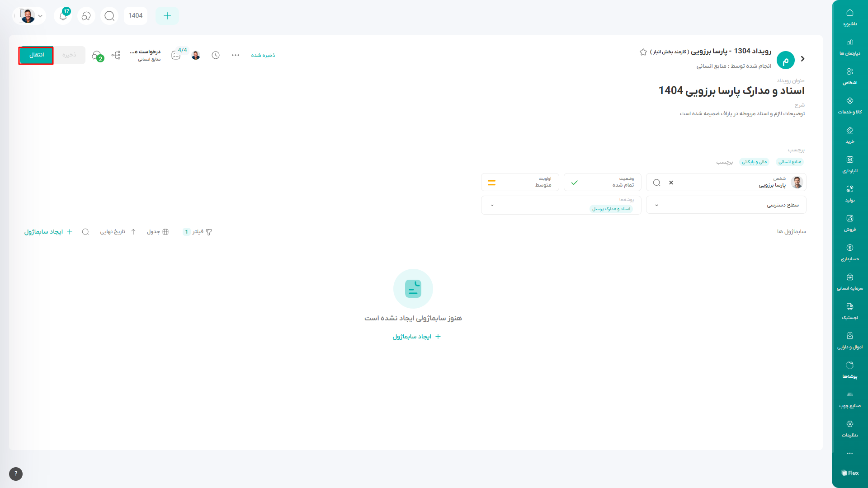Open the comments icon with badge 2
Screen dimensions: 868x488
[97, 56]
